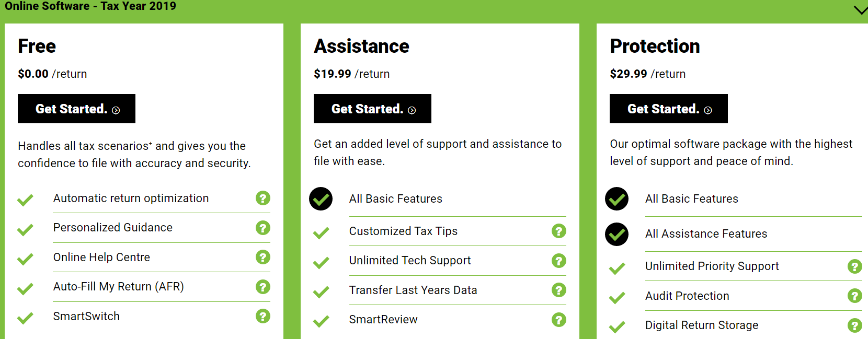Show Audit Protection help icon
Image resolution: width=868 pixels, height=339 pixels.
click(x=854, y=296)
